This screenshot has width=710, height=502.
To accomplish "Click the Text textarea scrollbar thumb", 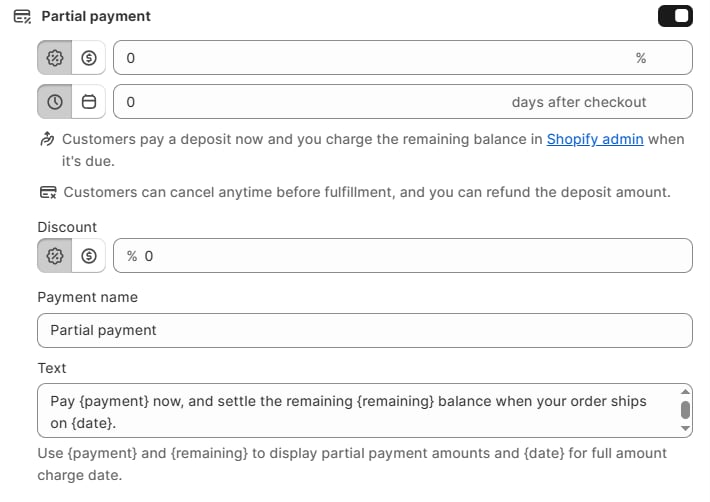I will 685,409.
